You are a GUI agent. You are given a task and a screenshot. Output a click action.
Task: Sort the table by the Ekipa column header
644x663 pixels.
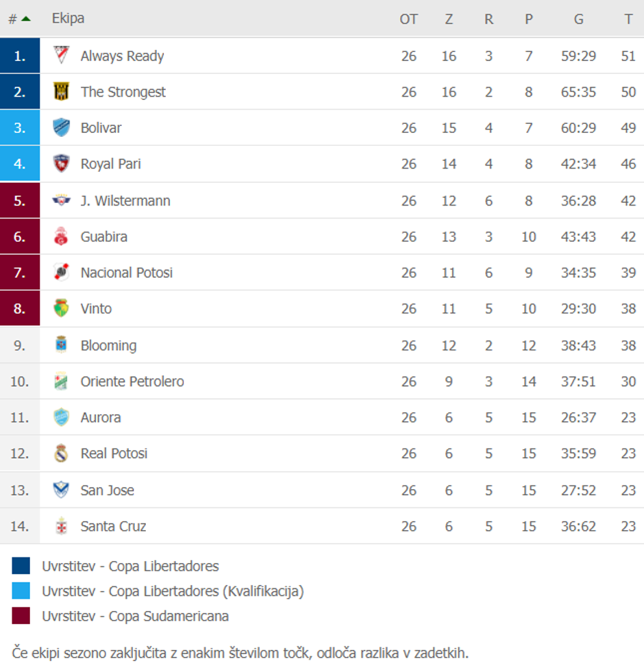(68, 18)
